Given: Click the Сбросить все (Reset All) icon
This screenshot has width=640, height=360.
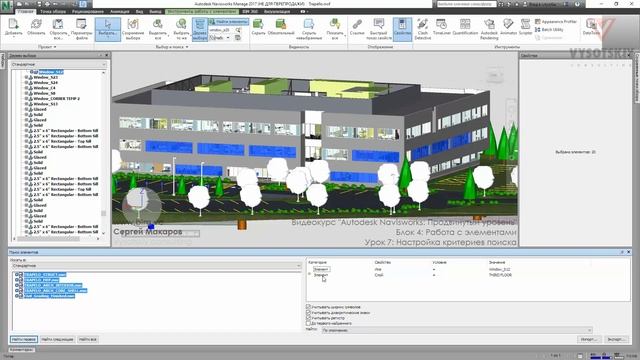Looking at the screenshot, I should [58, 29].
